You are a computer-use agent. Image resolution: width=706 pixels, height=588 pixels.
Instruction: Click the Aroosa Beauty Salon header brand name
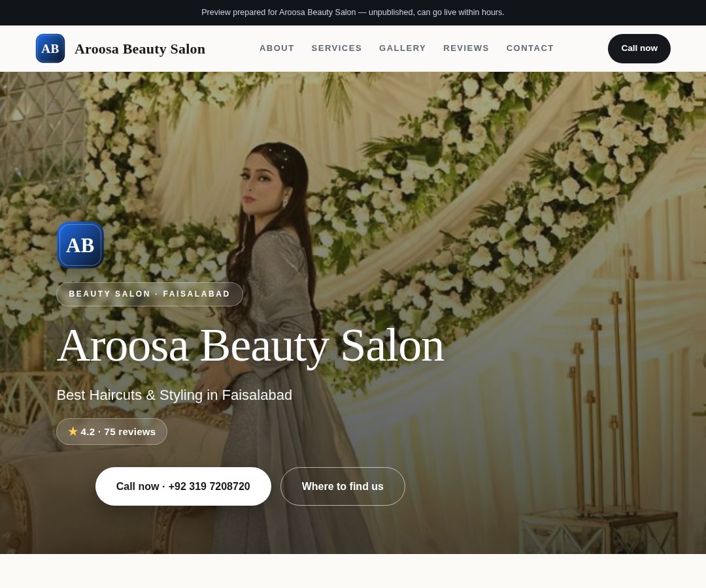point(140,49)
